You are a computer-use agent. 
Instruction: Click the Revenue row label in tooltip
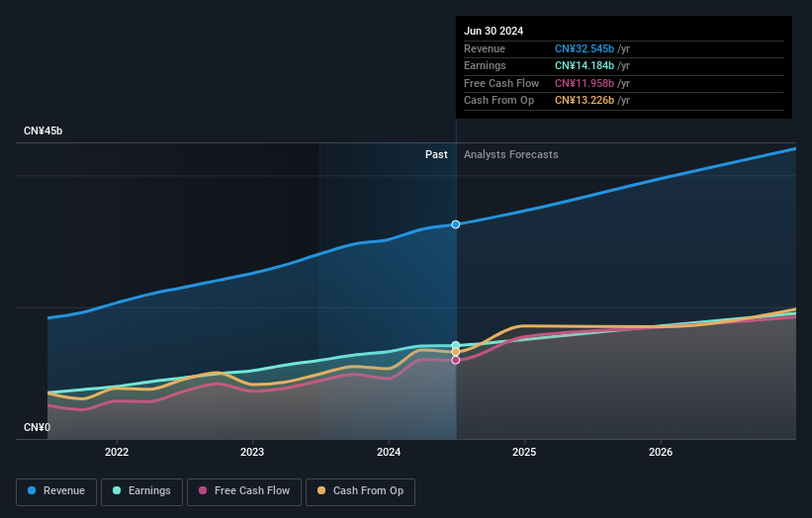tap(485, 48)
